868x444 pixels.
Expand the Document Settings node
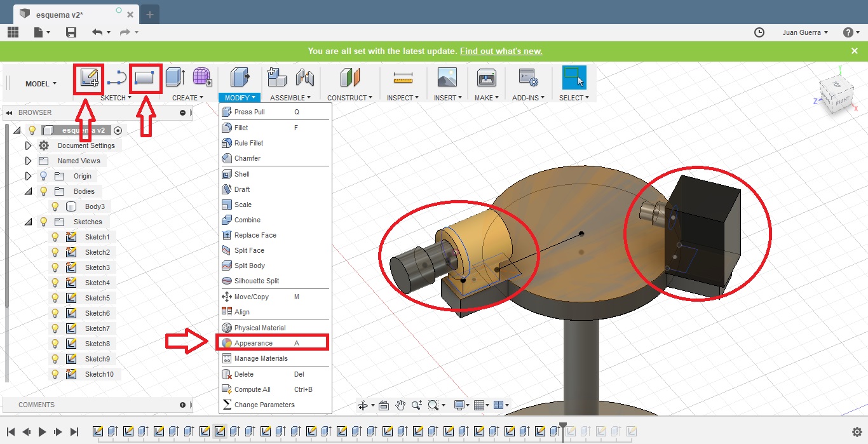click(x=28, y=145)
